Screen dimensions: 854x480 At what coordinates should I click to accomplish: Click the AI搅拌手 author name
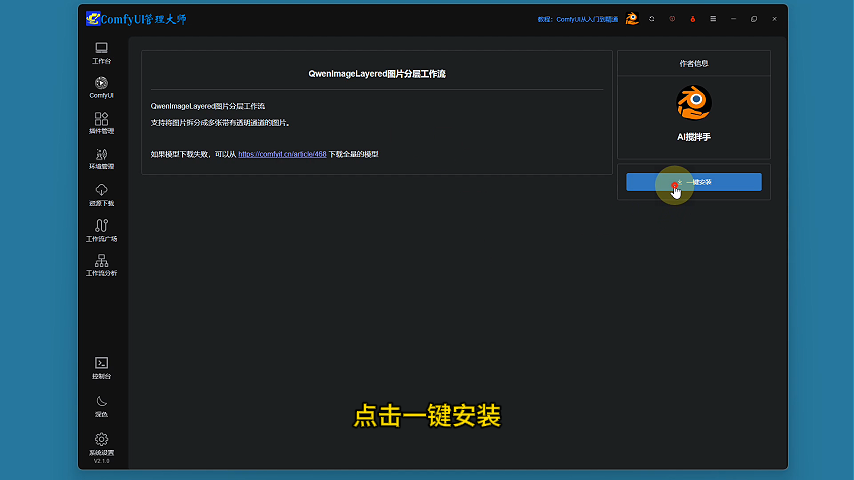click(x=694, y=137)
